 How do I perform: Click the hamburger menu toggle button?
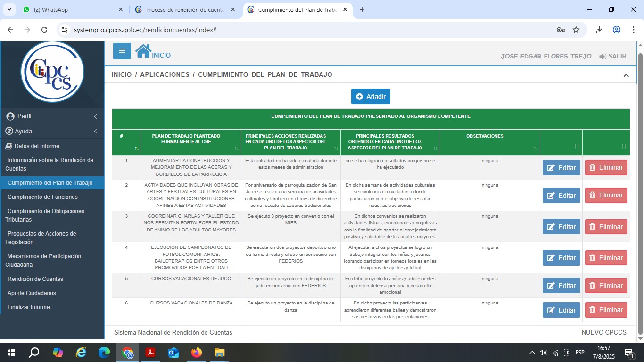122,51
